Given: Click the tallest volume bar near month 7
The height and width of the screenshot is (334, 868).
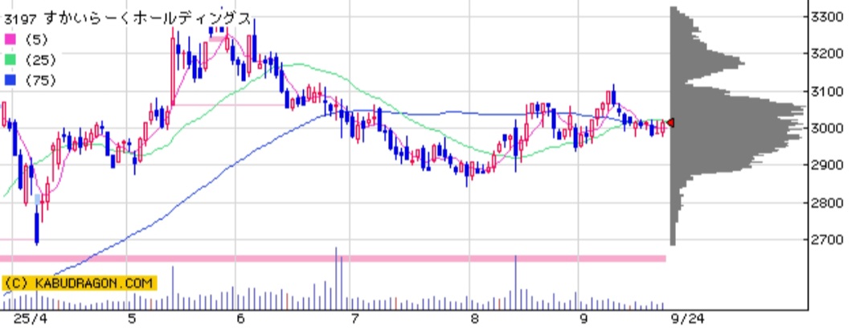Looking at the screenshot, I should click(x=336, y=278).
